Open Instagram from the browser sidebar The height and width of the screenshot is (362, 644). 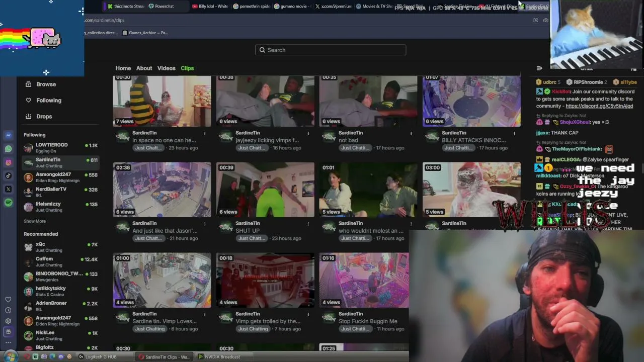(9, 162)
